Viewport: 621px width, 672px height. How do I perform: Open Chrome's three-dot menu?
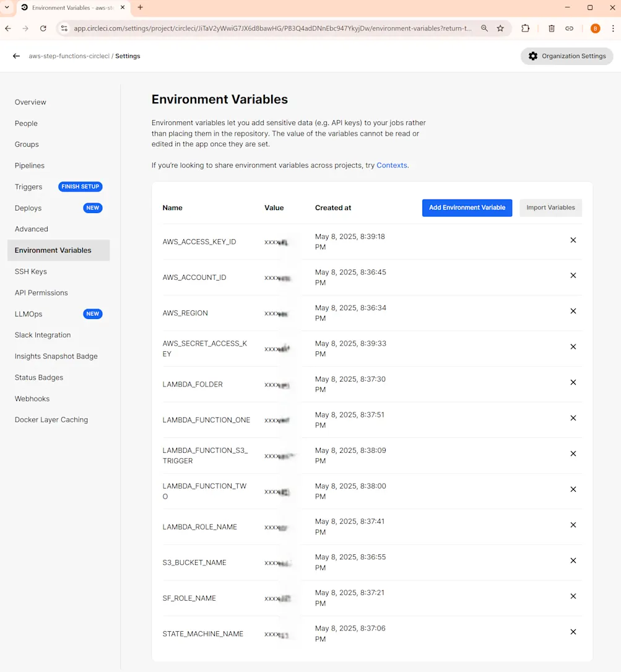[x=612, y=28]
